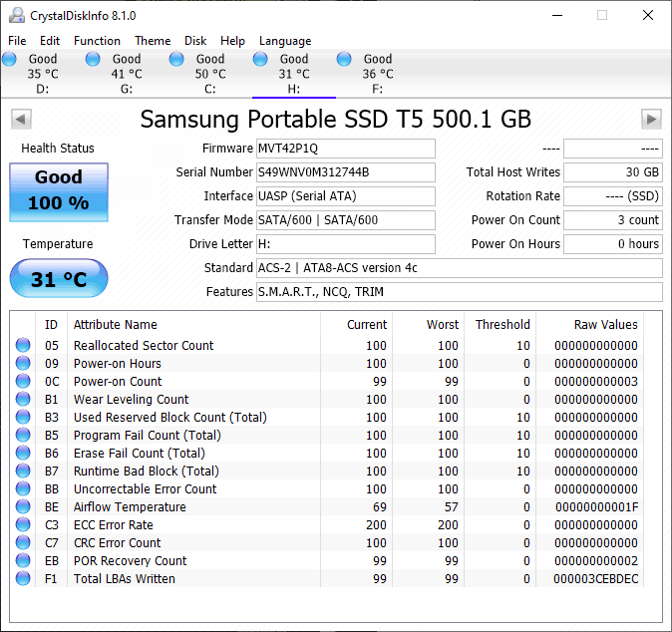The height and width of the screenshot is (632, 672).
Task: Click status orb for Used Reserved Block Count
Action: (x=23, y=417)
